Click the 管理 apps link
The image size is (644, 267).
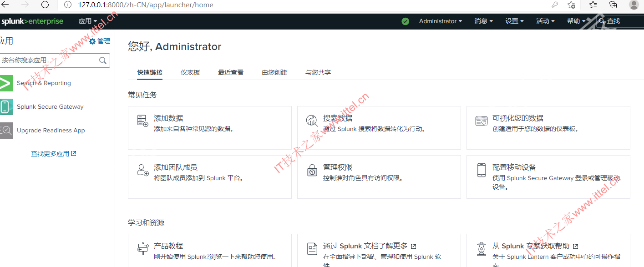(x=104, y=41)
